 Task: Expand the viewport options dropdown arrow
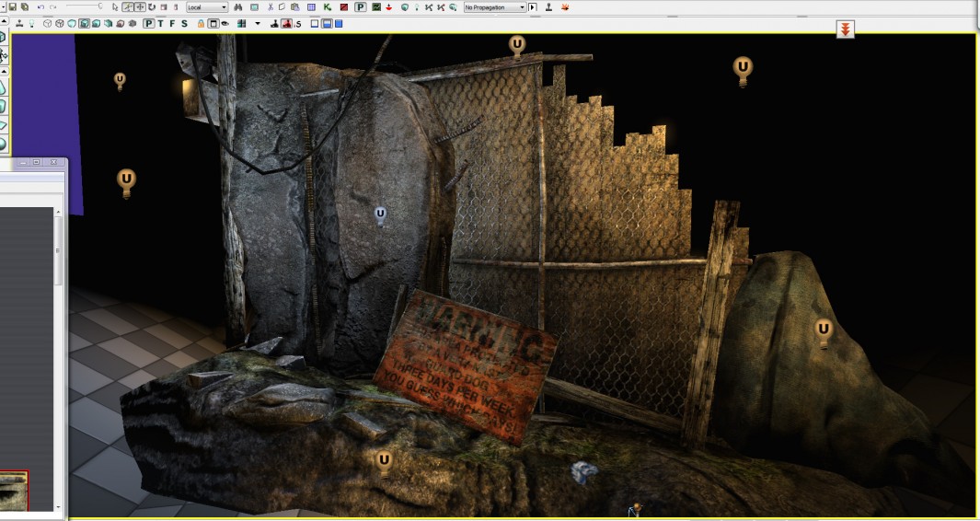tap(258, 23)
